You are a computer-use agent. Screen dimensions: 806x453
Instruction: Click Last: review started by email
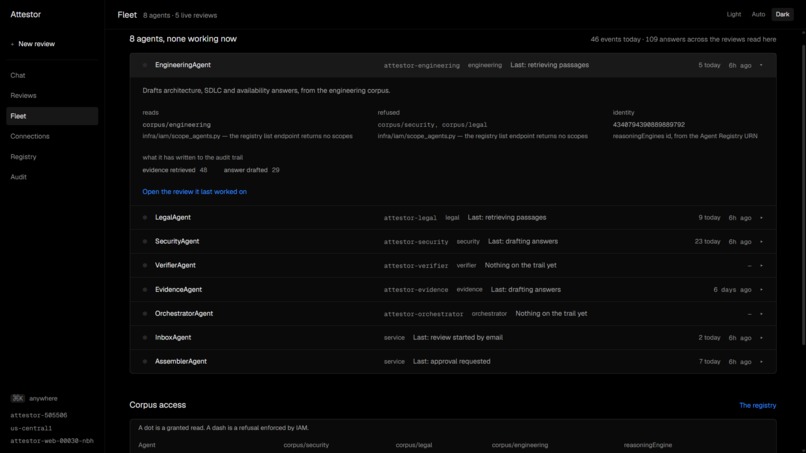point(457,338)
